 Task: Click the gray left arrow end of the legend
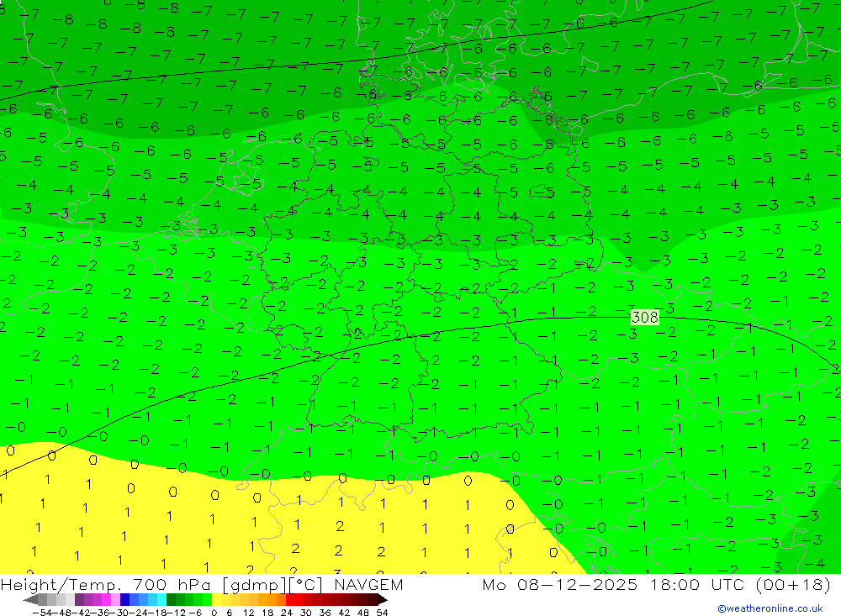pos(31,599)
